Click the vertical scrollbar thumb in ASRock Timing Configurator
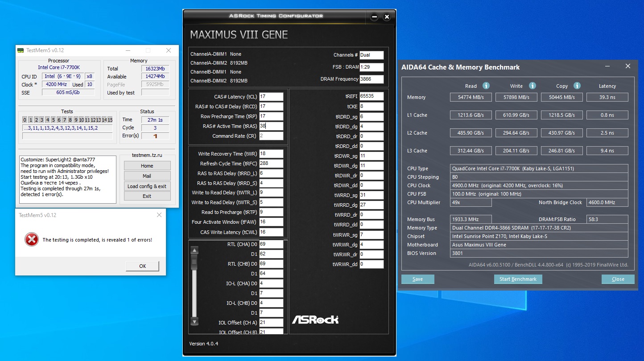The height and width of the screenshot is (361, 644). (194, 262)
